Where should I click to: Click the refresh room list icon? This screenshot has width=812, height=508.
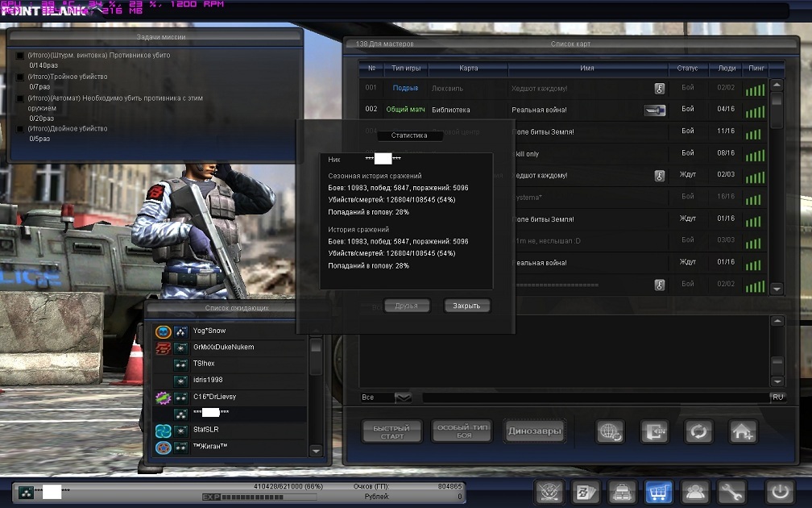coord(698,431)
